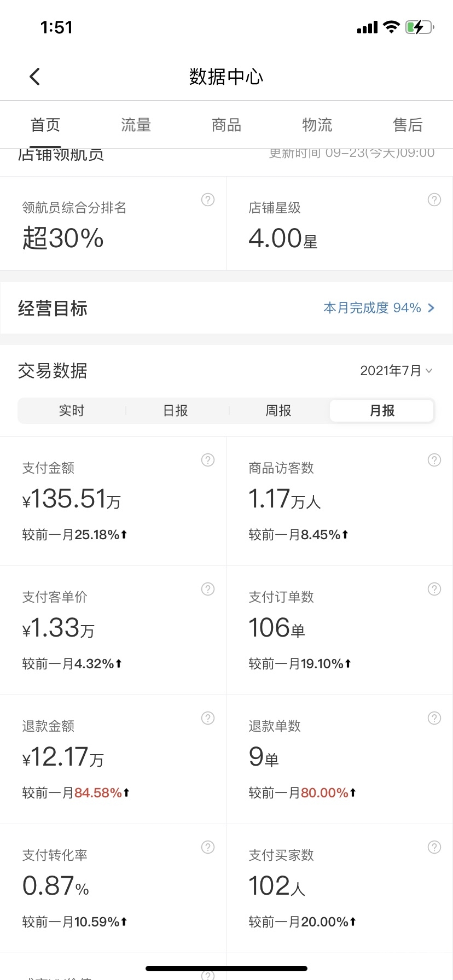The image size is (453, 980).
Task: Switch to 周报 weekly report
Action: click(x=278, y=411)
